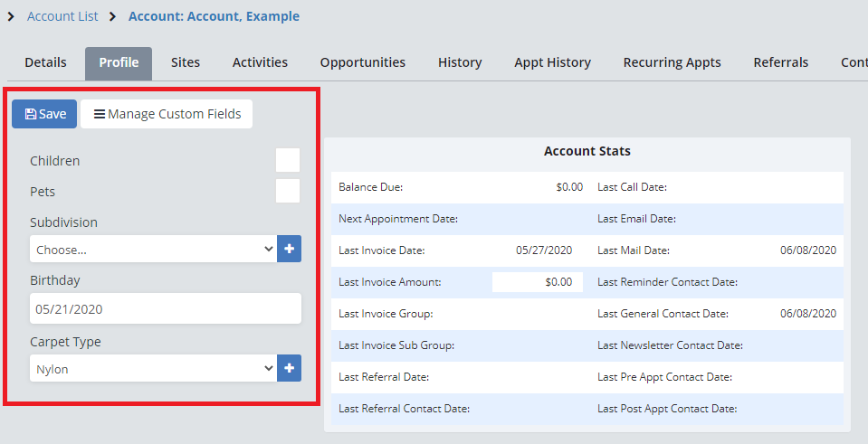Switch to Recurring Appts tab
868x444 pixels.
(672, 62)
